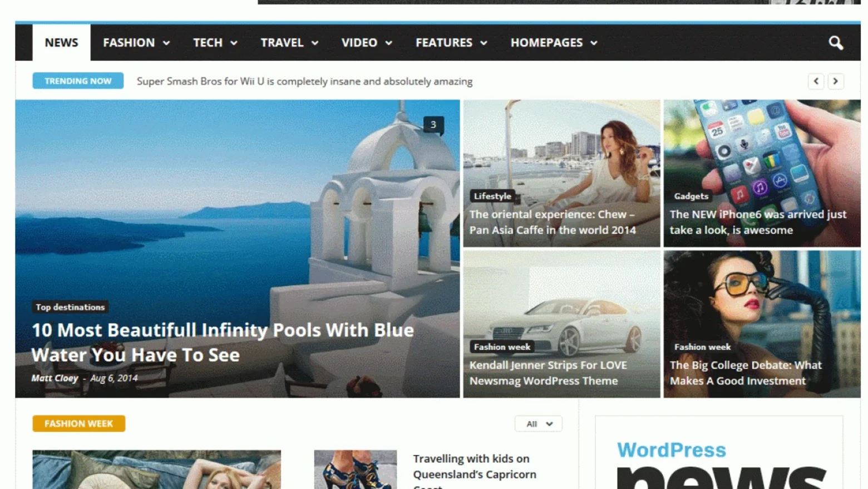
Task: Read the Kendall Jenner Strips For LOVE article
Action: pos(548,373)
